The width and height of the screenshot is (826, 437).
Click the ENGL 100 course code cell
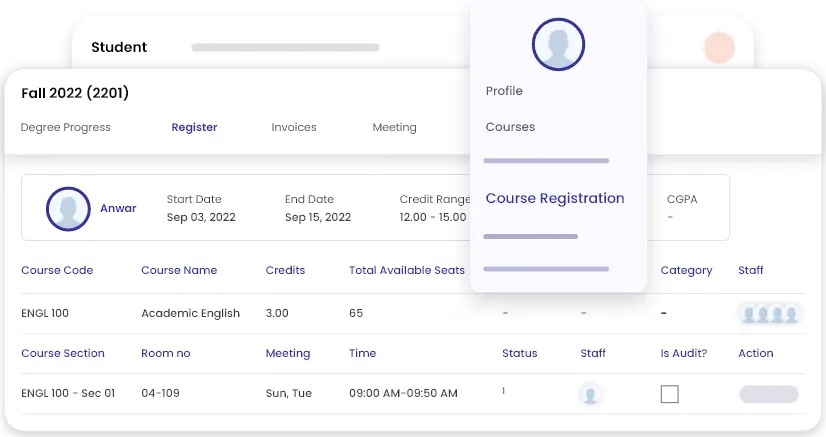[45, 313]
